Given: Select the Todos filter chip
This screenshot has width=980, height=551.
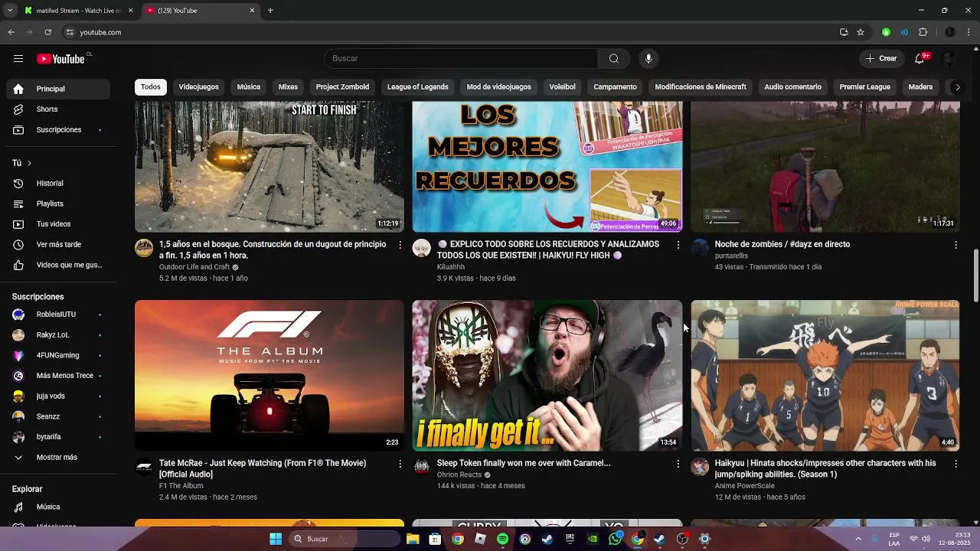Looking at the screenshot, I should 151,87.
